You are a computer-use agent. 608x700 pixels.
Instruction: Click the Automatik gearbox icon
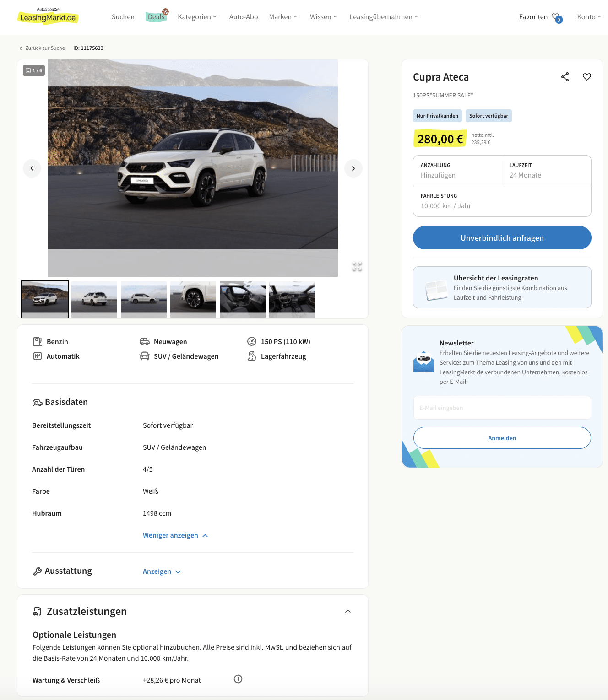point(38,356)
